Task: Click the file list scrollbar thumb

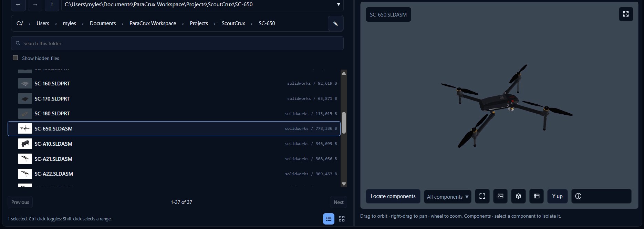Action: 344,123
